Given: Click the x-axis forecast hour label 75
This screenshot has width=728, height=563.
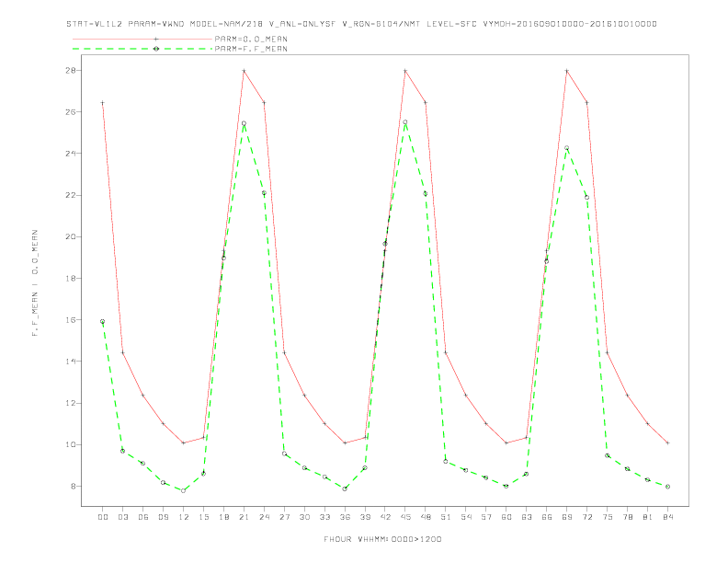Looking at the screenshot, I should [x=608, y=517].
